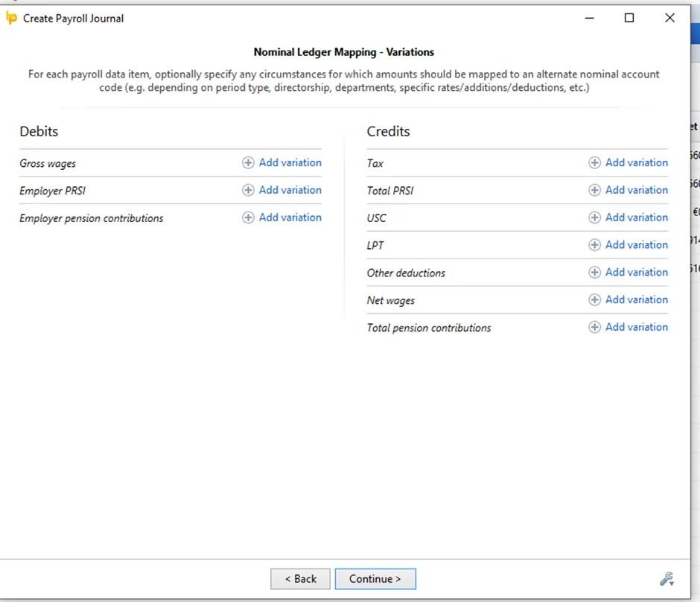Click the Create Payroll Journal window title
This screenshot has width=700, height=602.
pos(73,19)
